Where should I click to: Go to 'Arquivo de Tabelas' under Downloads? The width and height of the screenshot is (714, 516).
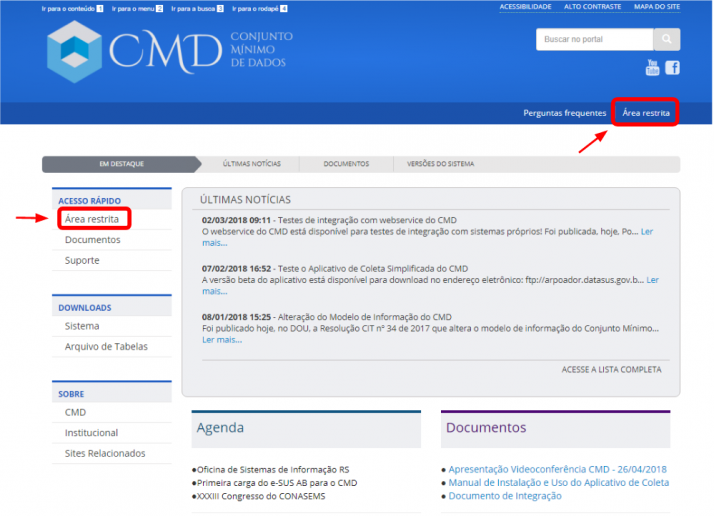pos(106,347)
